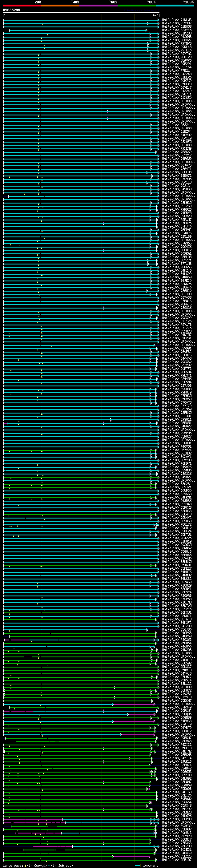Click hit label UniRef100_Q8AVP6

coord(177,60)
